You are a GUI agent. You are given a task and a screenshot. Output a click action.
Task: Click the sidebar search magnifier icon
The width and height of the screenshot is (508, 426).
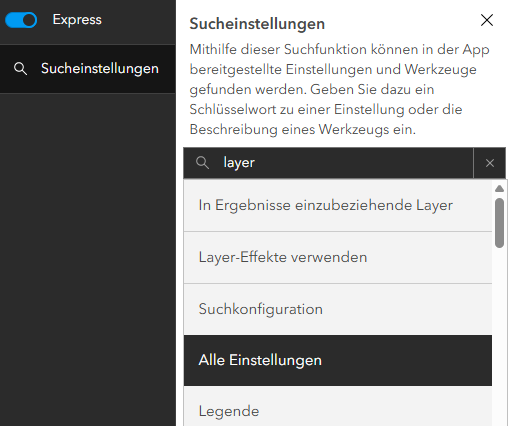(20, 69)
